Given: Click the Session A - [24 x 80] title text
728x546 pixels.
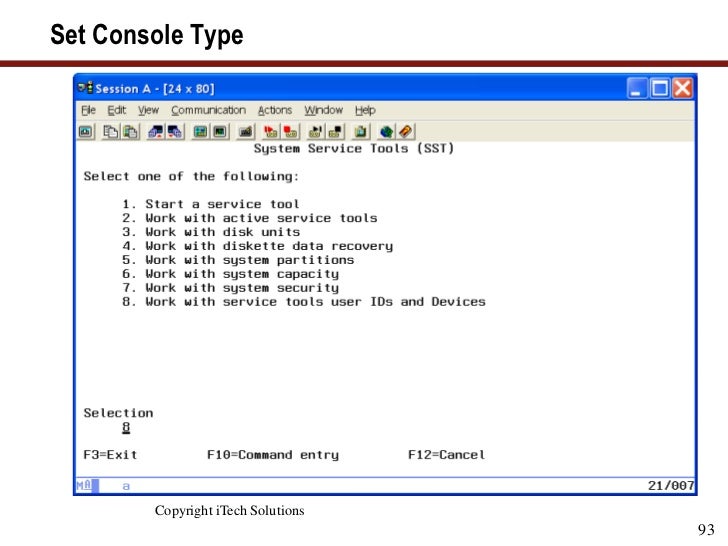Looking at the screenshot, I should pos(155,89).
